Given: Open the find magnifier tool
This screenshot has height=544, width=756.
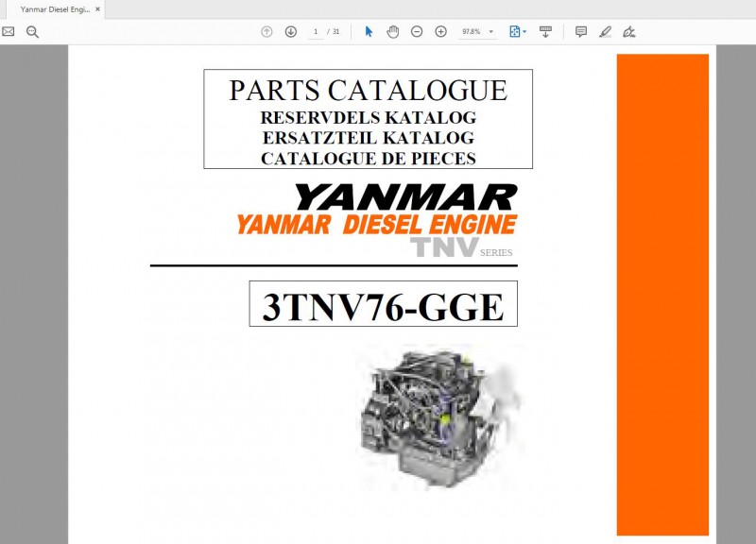Looking at the screenshot, I should [32, 32].
